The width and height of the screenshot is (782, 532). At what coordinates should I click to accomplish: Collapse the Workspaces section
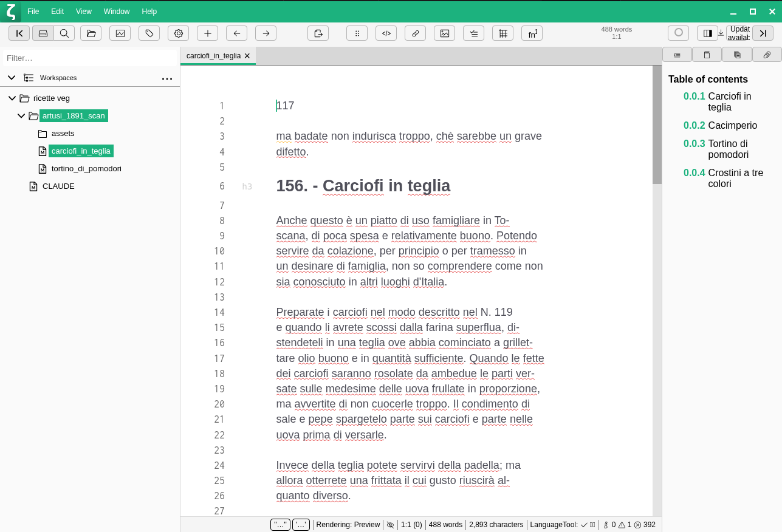point(12,78)
